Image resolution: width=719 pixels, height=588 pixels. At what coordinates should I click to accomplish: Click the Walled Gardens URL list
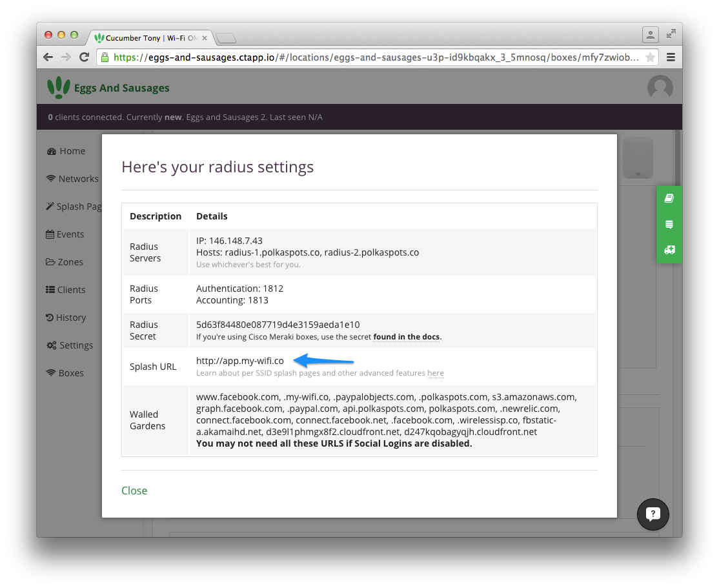coord(387,414)
